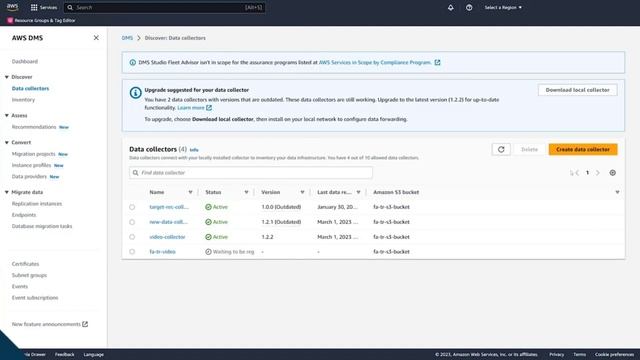Screen dimensions: 640x360
Task: Close the AWS DMS sidebar panel
Action: (x=96, y=38)
